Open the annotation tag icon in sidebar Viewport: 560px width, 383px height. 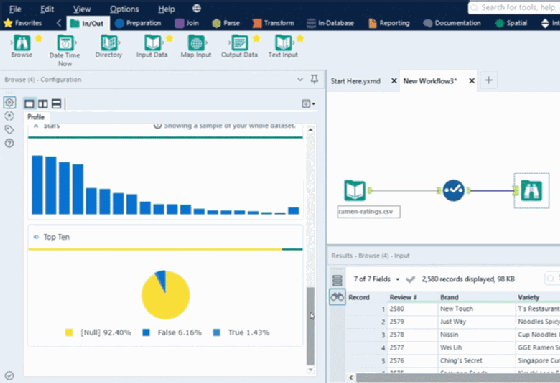tap(9, 129)
